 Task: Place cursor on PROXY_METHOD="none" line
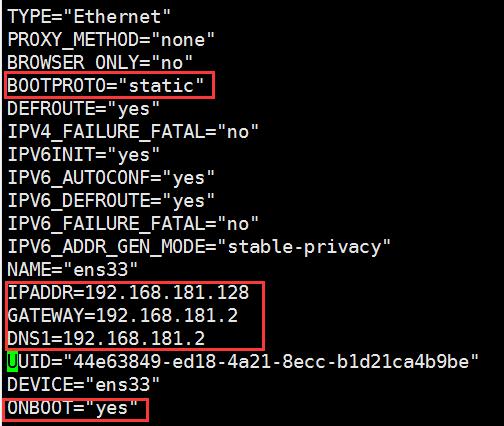tap(111, 40)
